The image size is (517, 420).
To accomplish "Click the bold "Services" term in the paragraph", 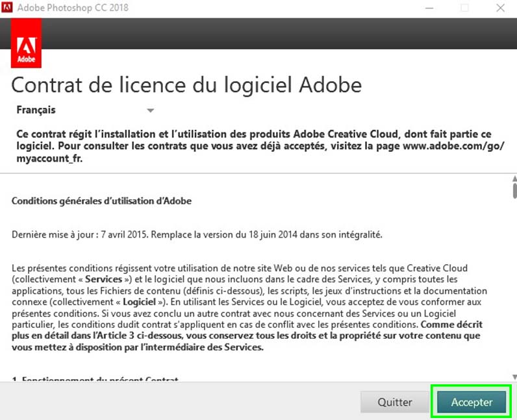I will tap(103, 278).
